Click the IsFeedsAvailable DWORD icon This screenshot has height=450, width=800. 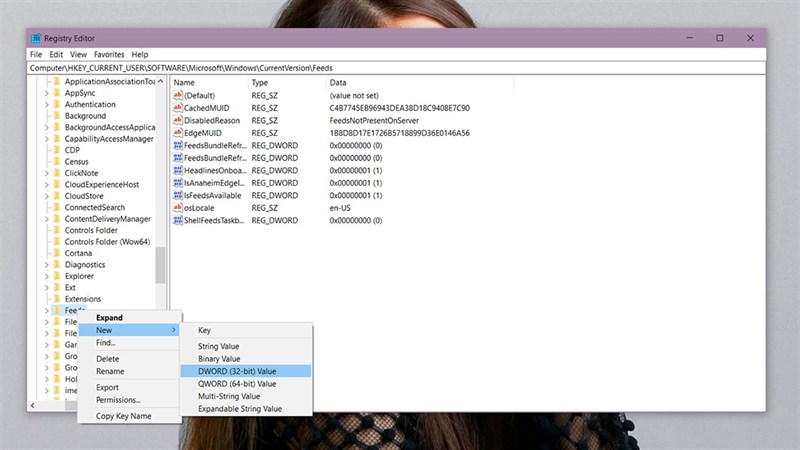pos(178,195)
